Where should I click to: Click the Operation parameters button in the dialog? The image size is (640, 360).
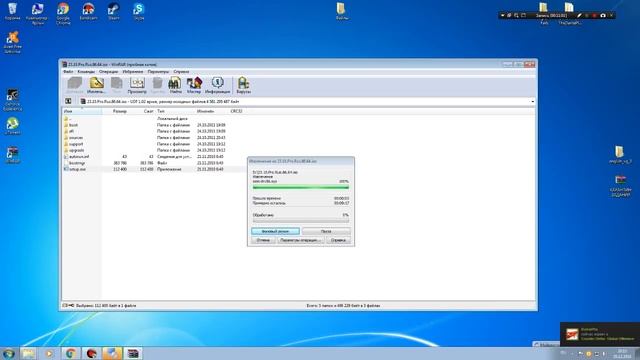[301, 240]
